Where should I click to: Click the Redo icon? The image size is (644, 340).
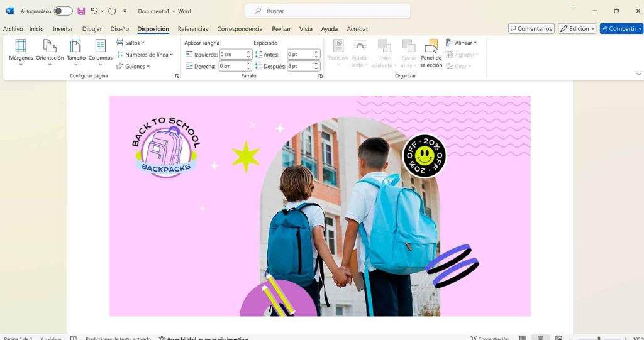112,11
